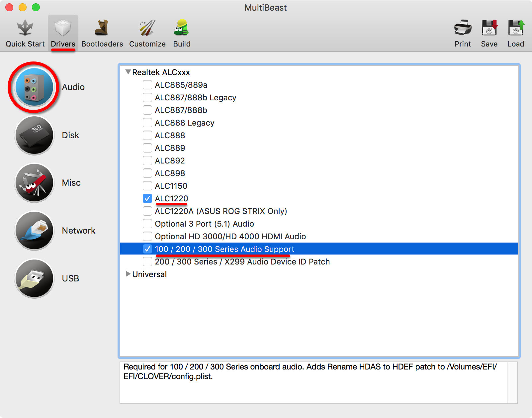Click the green zoom window button
The width and height of the screenshot is (532, 418).
(x=36, y=7)
